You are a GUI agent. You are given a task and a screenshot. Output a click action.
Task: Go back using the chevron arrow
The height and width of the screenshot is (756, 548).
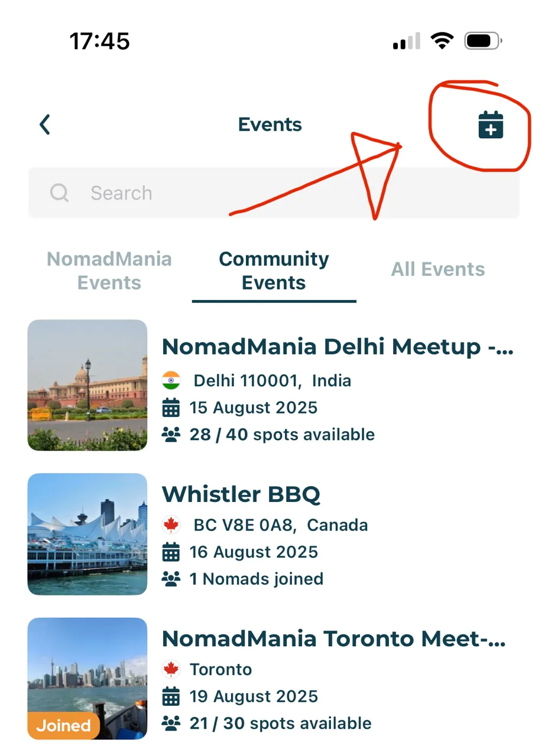coord(45,125)
